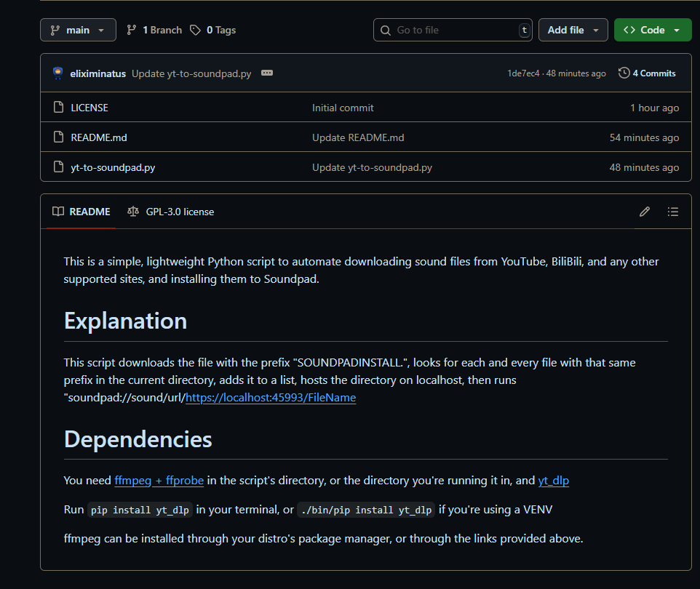The image size is (700, 589).
Task: Click the '1 hour ago' timestamp for LICENSE
Action: coord(654,108)
